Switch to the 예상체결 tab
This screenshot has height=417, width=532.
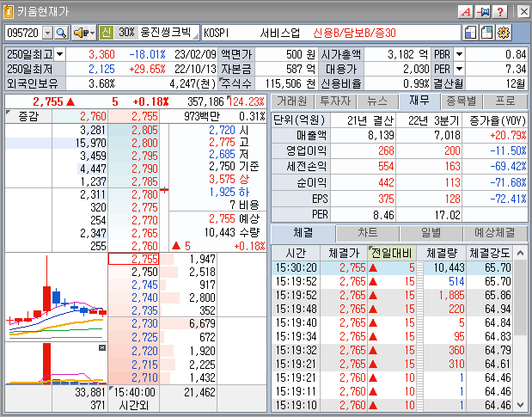(x=495, y=233)
